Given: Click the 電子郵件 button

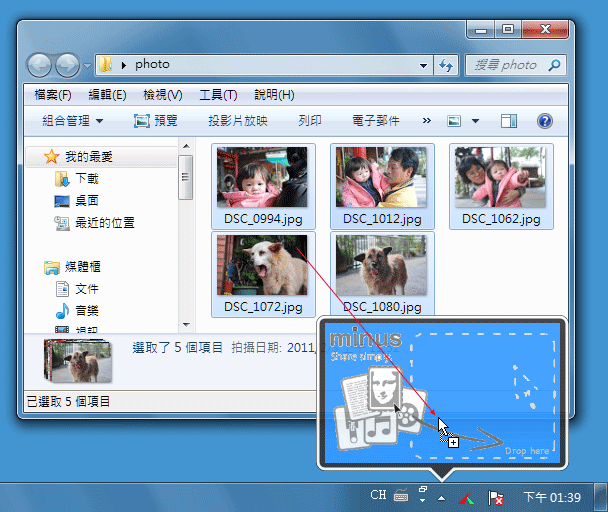Looking at the screenshot, I should [376, 121].
